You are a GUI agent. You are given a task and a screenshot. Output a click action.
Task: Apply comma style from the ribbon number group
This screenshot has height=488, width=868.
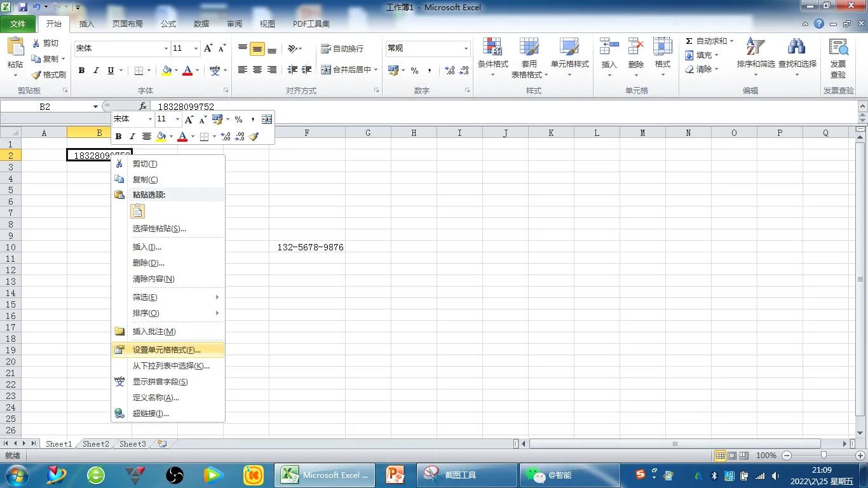(x=430, y=70)
